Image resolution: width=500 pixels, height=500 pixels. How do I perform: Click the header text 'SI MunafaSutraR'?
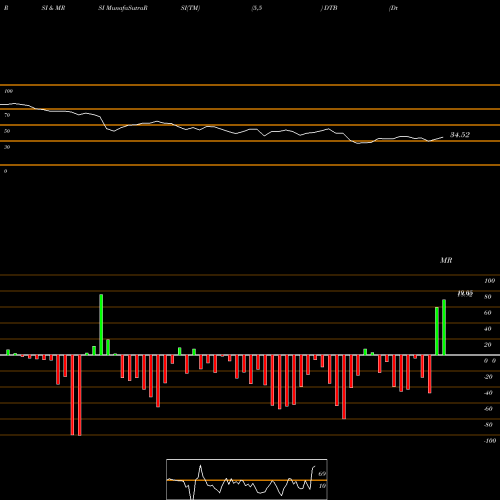123,8
